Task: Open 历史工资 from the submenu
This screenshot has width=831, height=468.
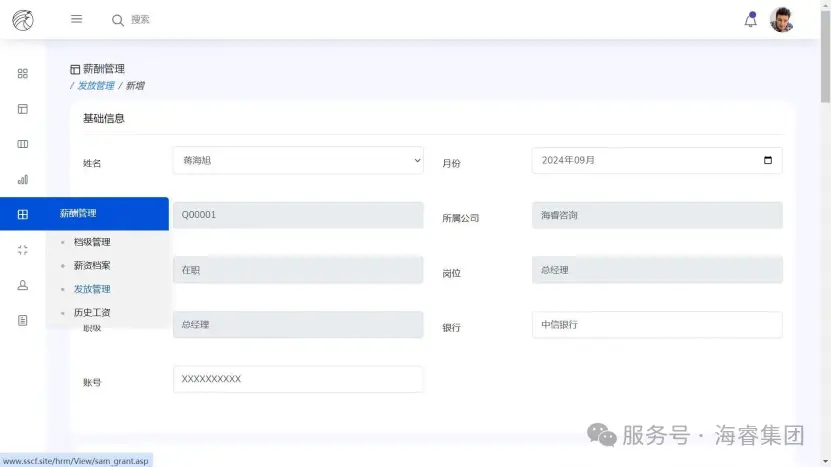Action: [92, 313]
